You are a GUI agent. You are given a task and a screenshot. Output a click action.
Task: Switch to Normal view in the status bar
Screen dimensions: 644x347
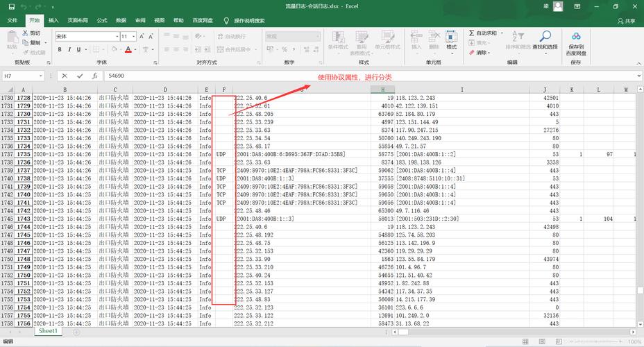click(525, 341)
